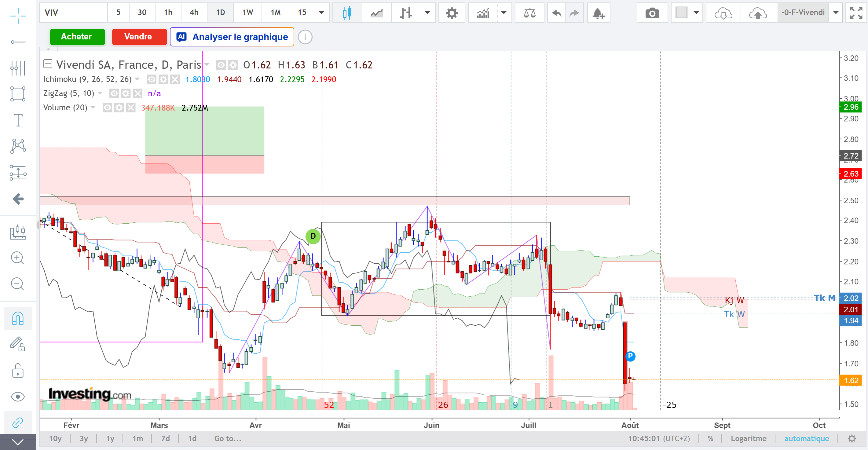The width and height of the screenshot is (868, 450).
Task: Open the Go to... date picker
Action: point(228,439)
